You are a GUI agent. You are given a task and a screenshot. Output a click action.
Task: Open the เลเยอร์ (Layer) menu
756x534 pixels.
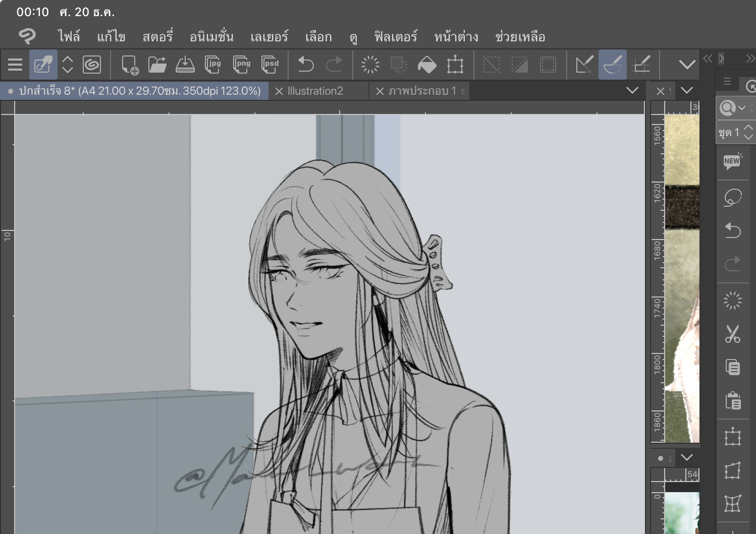[269, 37]
